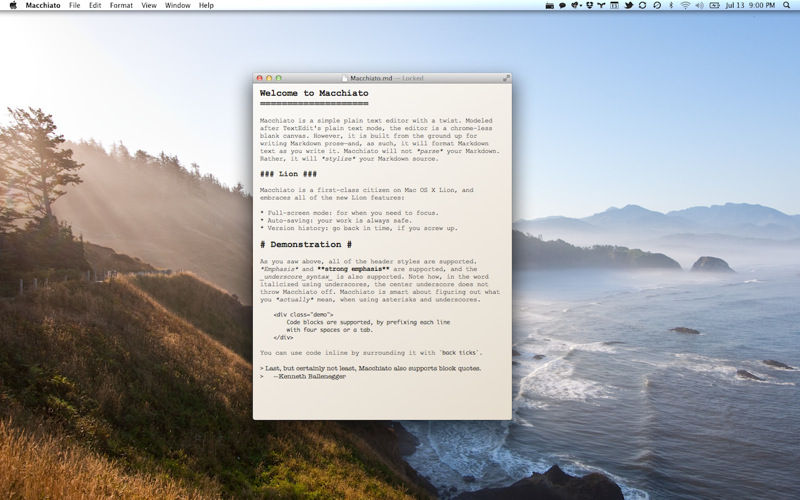This screenshot has height=500, width=800.
Task: Click the volume speaker icon
Action: pyautogui.click(x=699, y=5)
